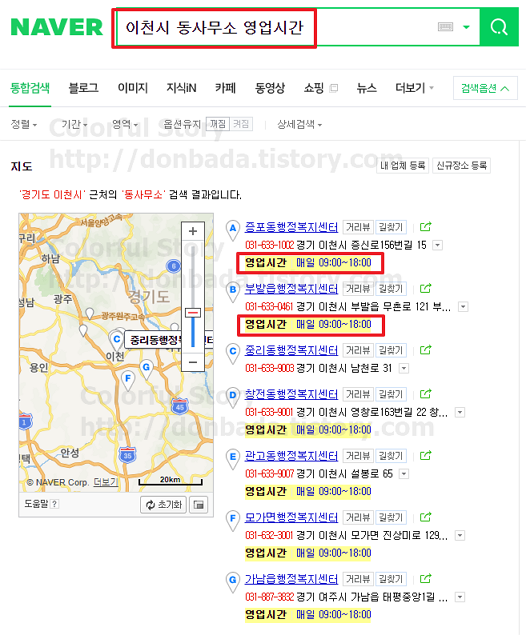Expand address details for 증포동행정복지센터
Image resolution: width=526 pixels, height=635 pixels.
(x=437, y=245)
